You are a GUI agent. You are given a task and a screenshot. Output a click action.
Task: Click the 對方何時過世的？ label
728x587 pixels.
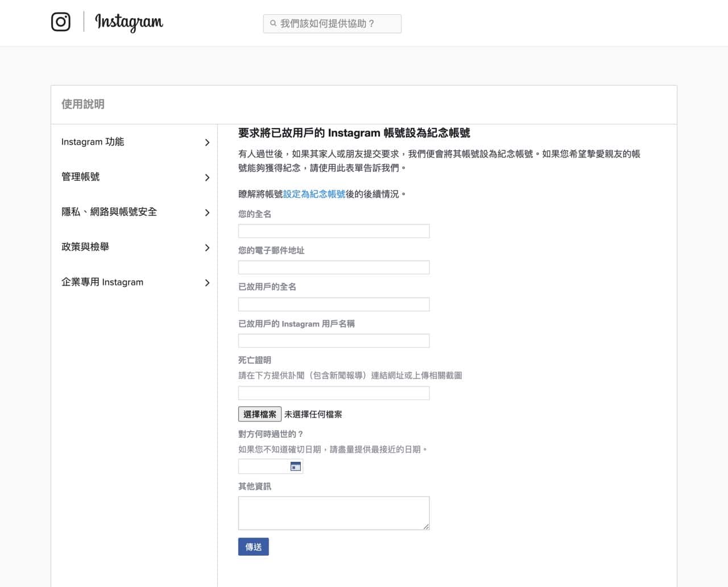coord(271,434)
